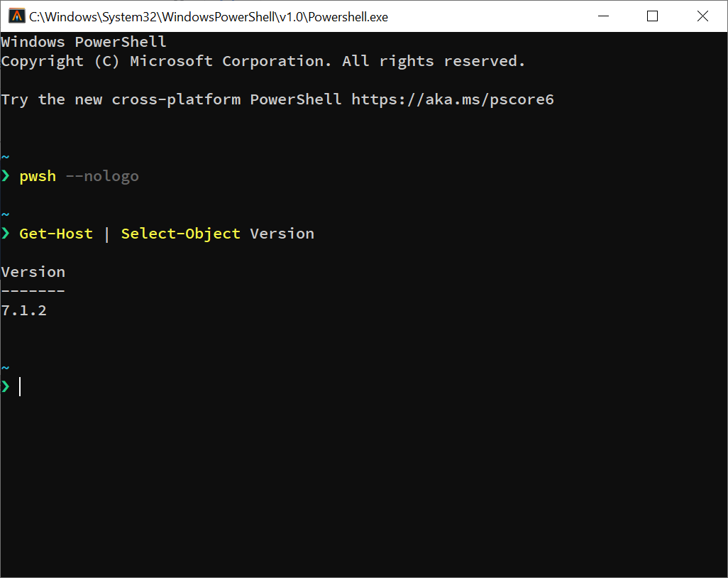Click the Windows PowerShell banner text
This screenshot has width=728, height=578.
pos(84,41)
